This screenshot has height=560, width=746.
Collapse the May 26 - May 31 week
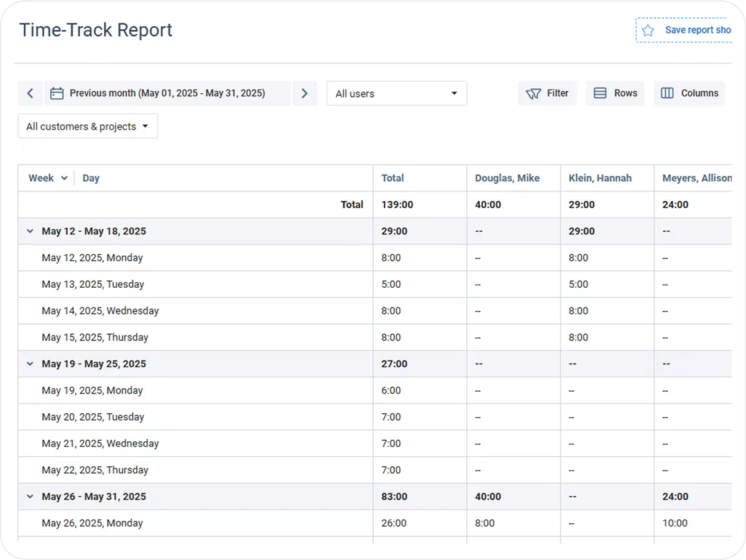(x=29, y=497)
